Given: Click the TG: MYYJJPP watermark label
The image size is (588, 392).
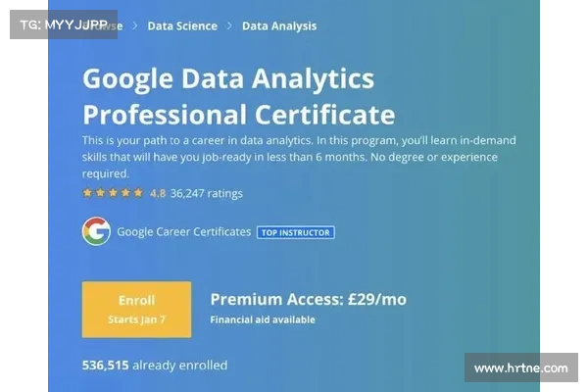Looking at the screenshot, I should (64, 24).
